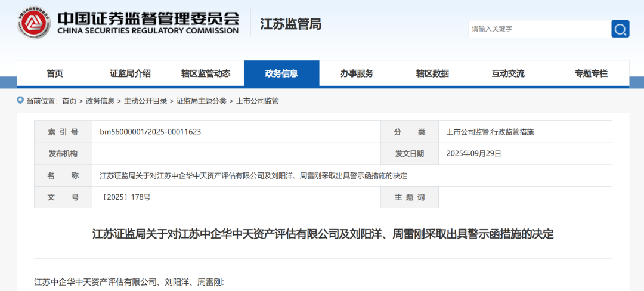The width and height of the screenshot is (644, 291).
Task: Open the 证监局介绍 navigation tab
Action: (x=130, y=74)
